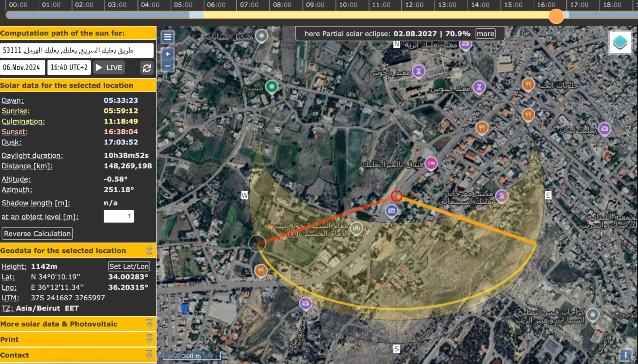Click the 12:00 mark on the timeline

click(x=414, y=5)
